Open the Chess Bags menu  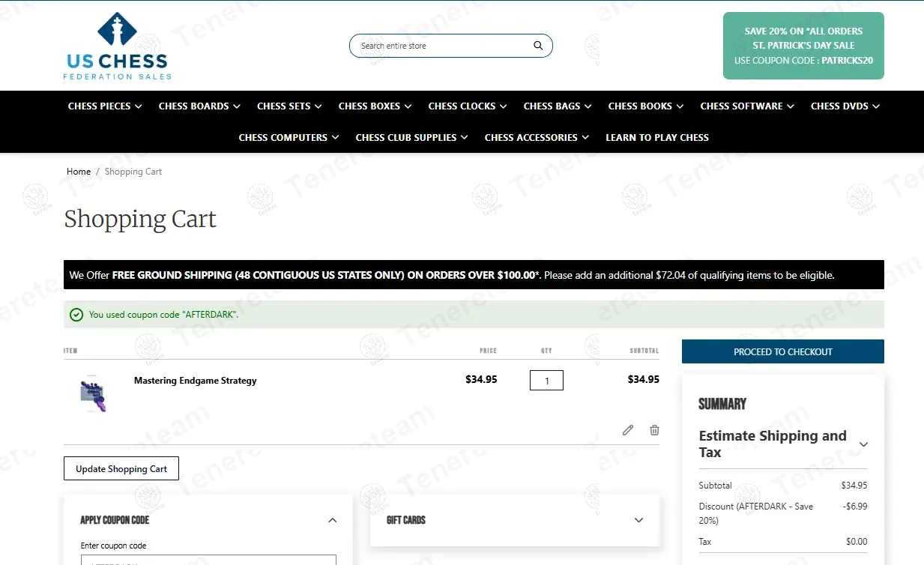tap(558, 106)
